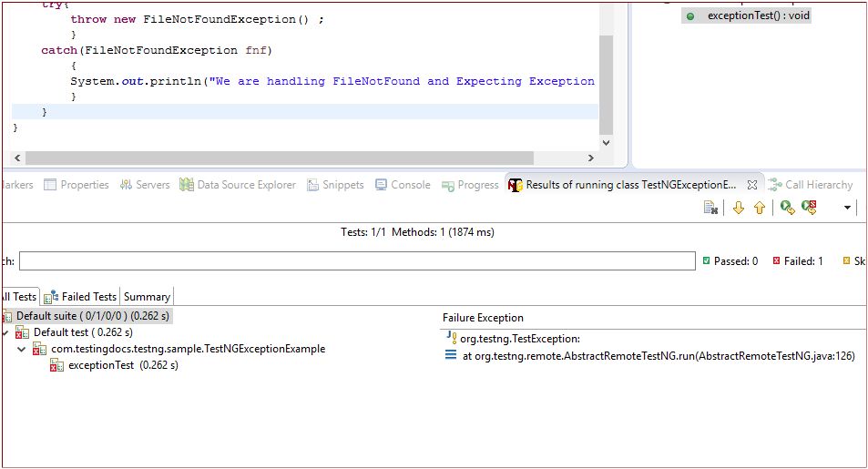
Task: Click the AbstractRemoteTestNG.run stack trace line
Action: tap(659, 356)
